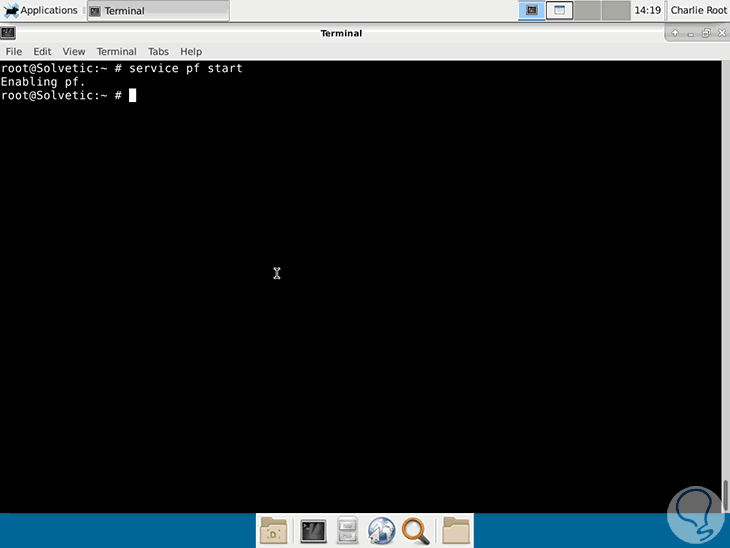This screenshot has height=548, width=730.
Task: Open the home folder icon in dock
Action: pyautogui.click(x=455, y=530)
